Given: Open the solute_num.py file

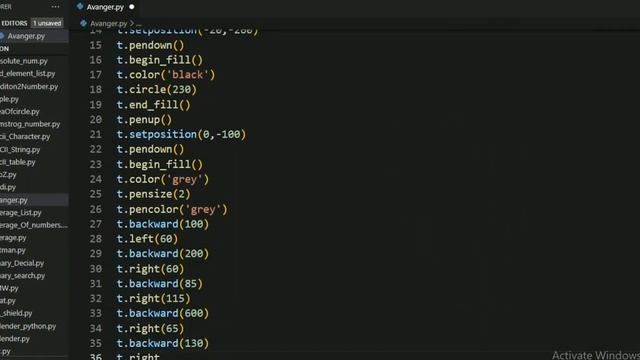Looking at the screenshot, I should coord(24,61).
